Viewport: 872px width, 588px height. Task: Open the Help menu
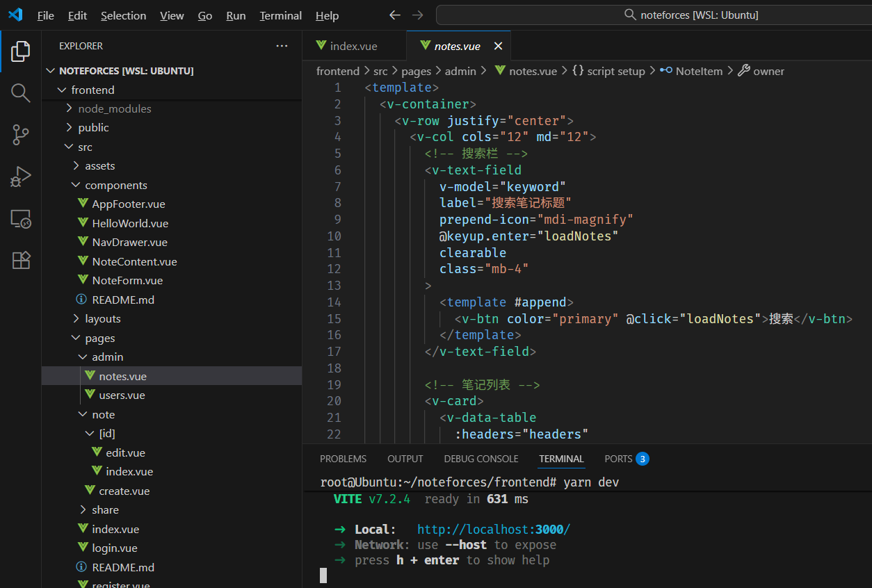(x=328, y=15)
